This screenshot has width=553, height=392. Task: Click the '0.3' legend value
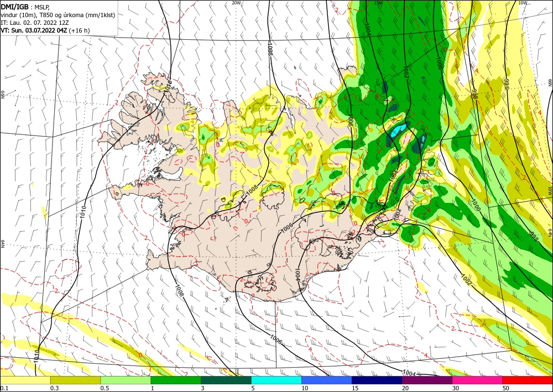point(54,388)
